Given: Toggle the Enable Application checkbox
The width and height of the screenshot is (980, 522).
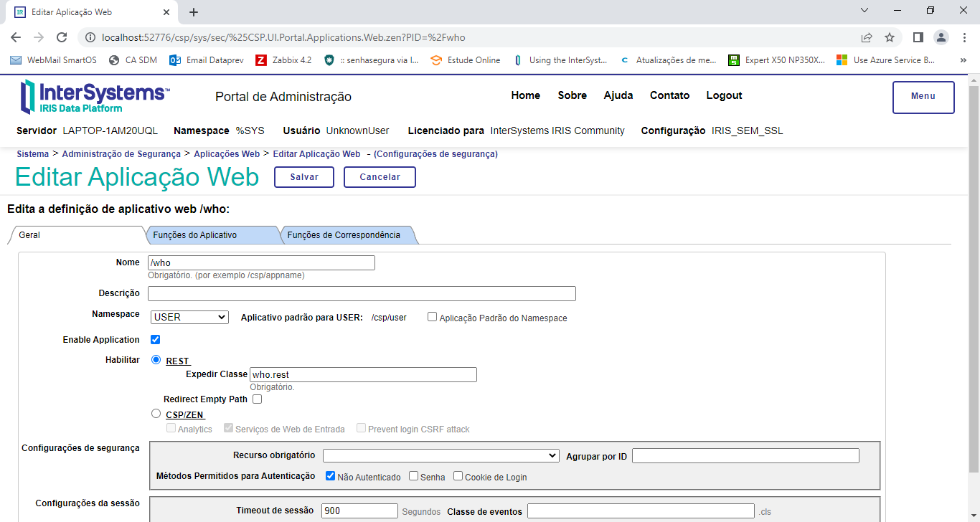Looking at the screenshot, I should (x=155, y=340).
